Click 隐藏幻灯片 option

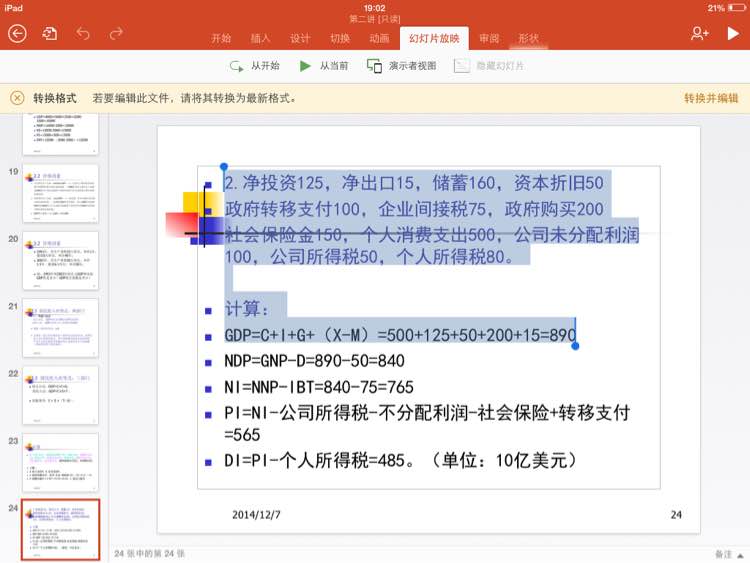pyautogui.click(x=488, y=66)
